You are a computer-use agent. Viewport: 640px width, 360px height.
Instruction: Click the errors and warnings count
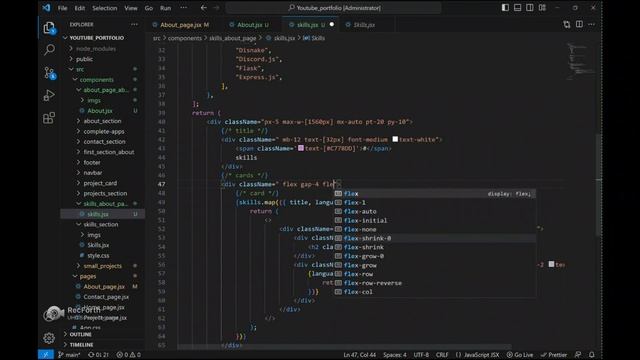point(129,355)
